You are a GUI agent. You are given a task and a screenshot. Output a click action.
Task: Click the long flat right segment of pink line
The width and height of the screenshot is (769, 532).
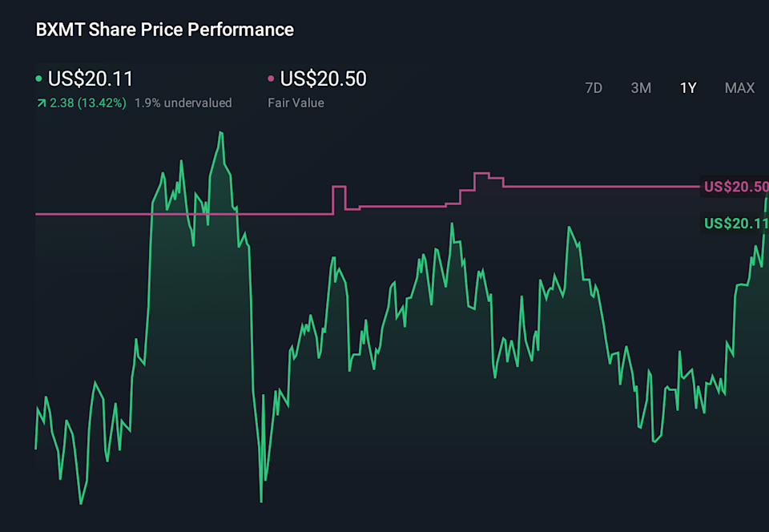(601, 187)
